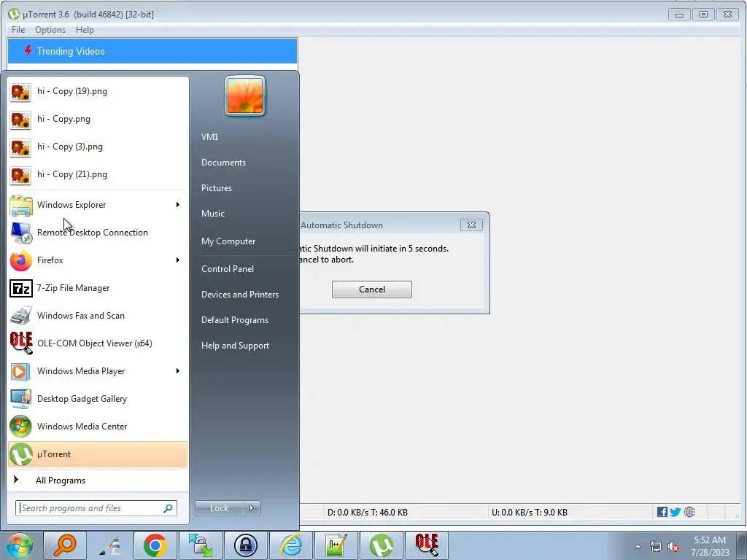The image size is (747, 560).
Task: Open magnifier search app on taskbar
Action: (x=65, y=545)
